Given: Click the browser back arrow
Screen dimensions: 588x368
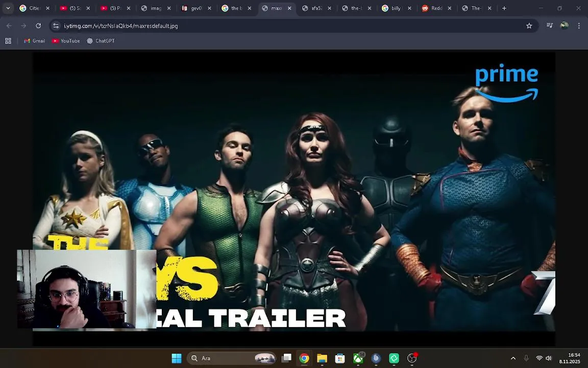Looking at the screenshot, I should click(9, 26).
